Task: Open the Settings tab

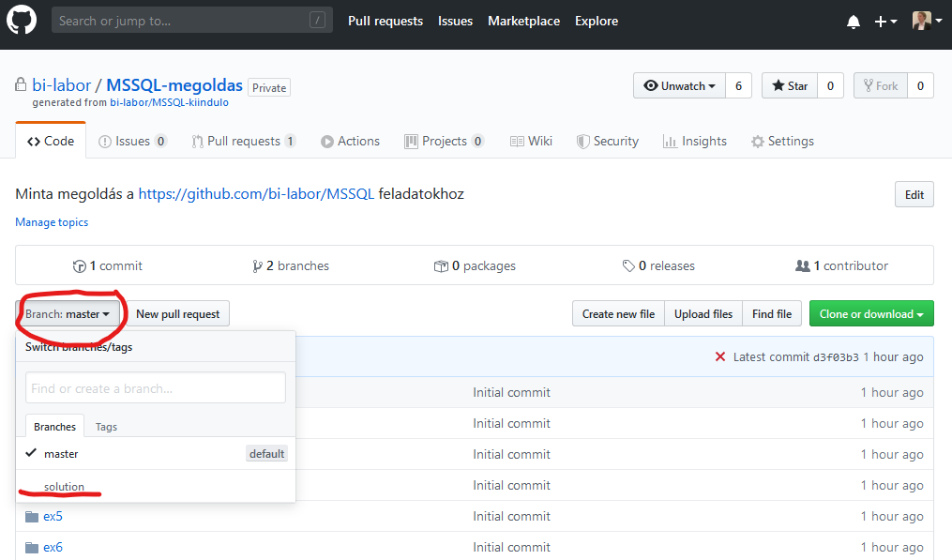Action: pos(782,141)
